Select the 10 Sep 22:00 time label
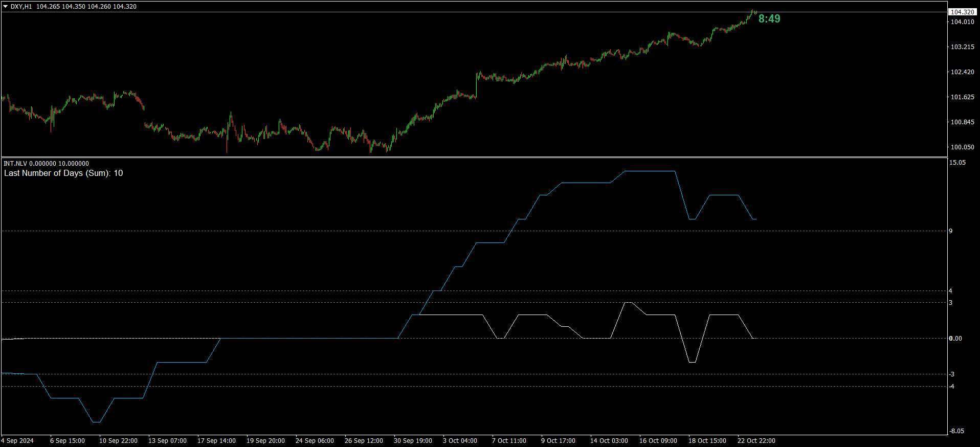The height and width of the screenshot is (447, 980). [118, 441]
